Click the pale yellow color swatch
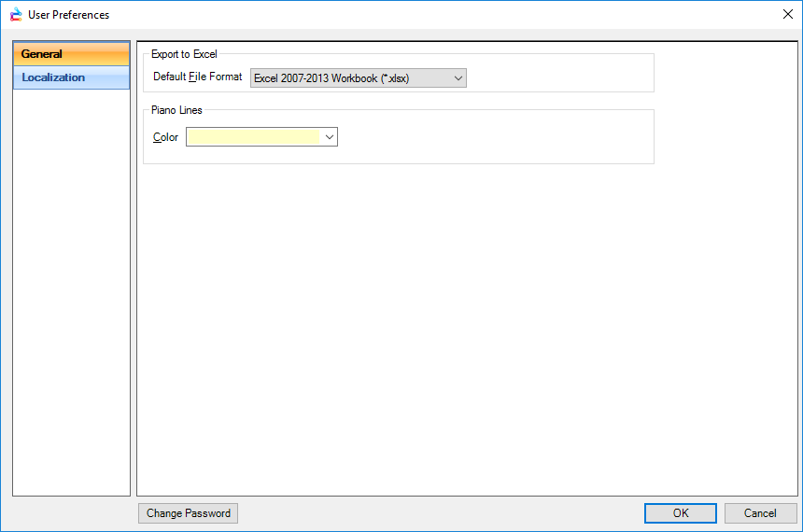Image resolution: width=803 pixels, height=532 pixels. pyautogui.click(x=253, y=137)
